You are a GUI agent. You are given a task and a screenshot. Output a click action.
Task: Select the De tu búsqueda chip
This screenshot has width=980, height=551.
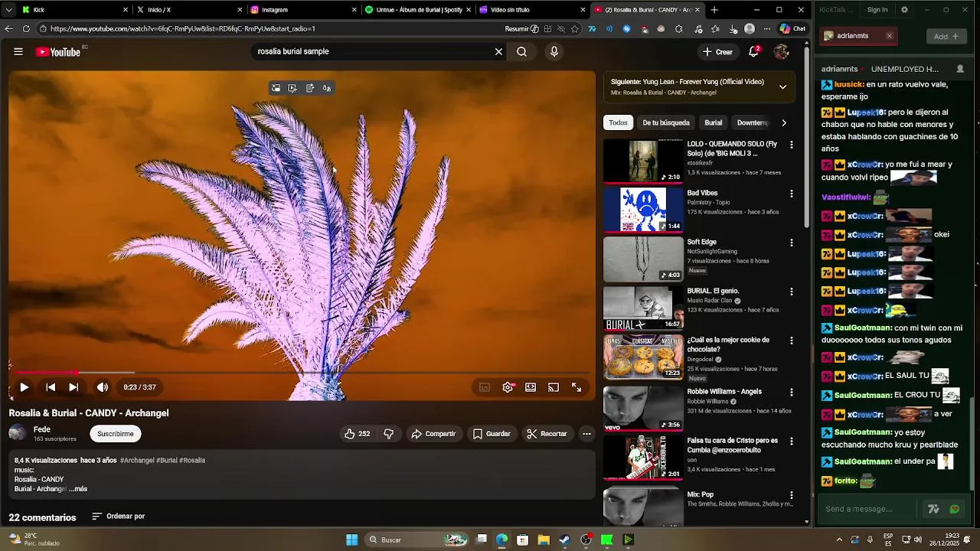pos(666,122)
